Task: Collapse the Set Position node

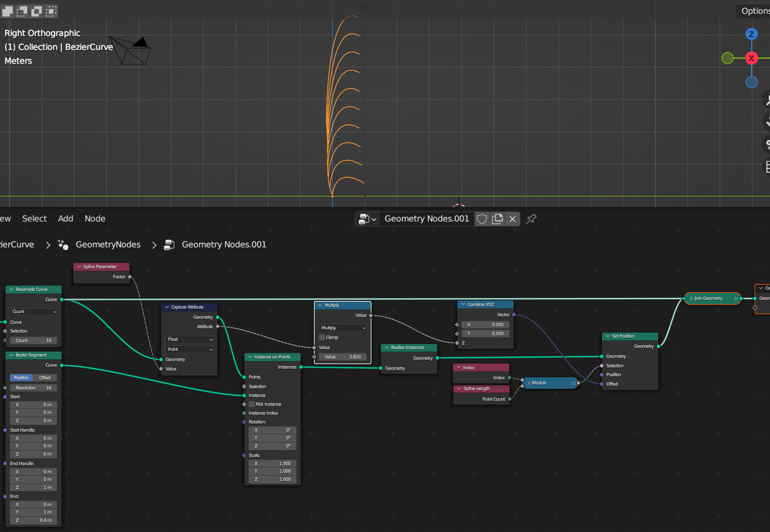Action: 607,336
